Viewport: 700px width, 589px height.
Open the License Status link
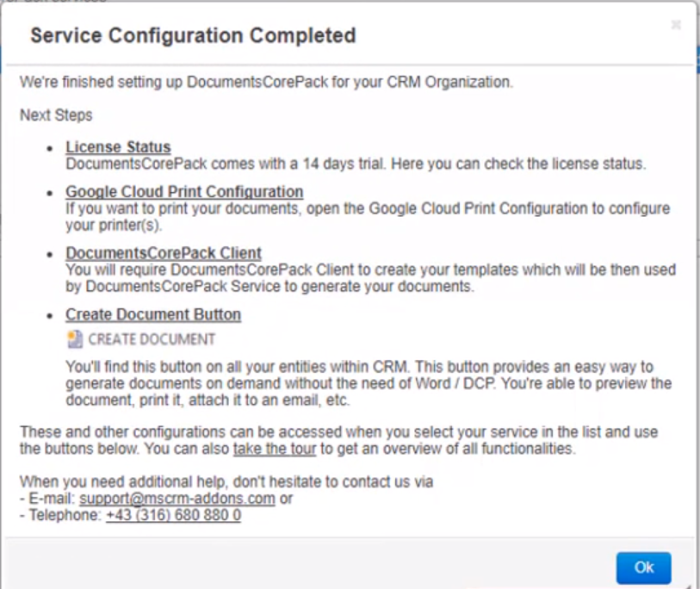click(x=118, y=147)
